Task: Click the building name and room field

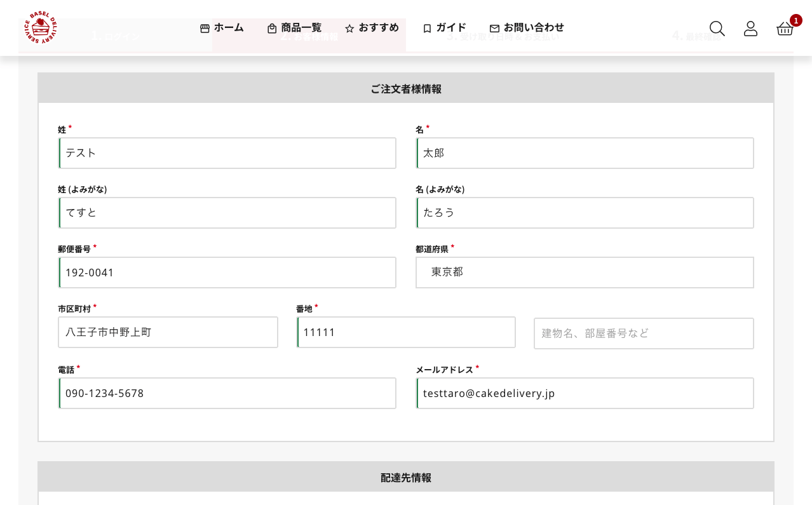Action: [x=644, y=333]
